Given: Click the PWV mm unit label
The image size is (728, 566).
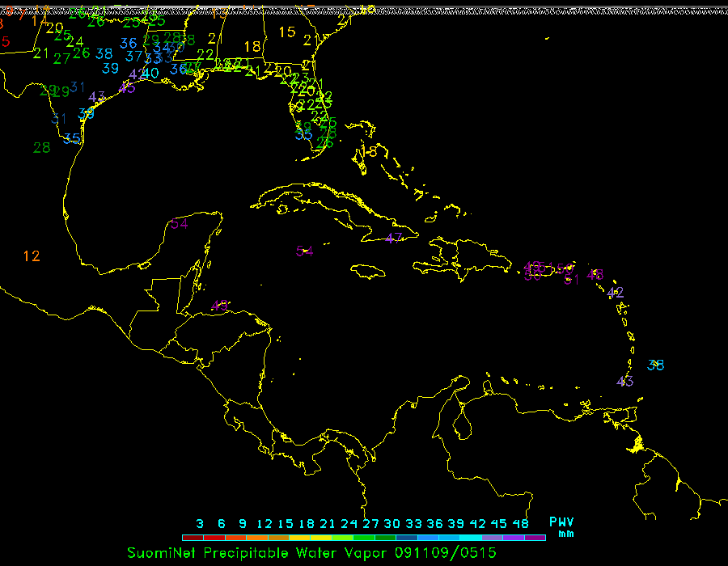Looking at the screenshot, I should click(561, 527).
